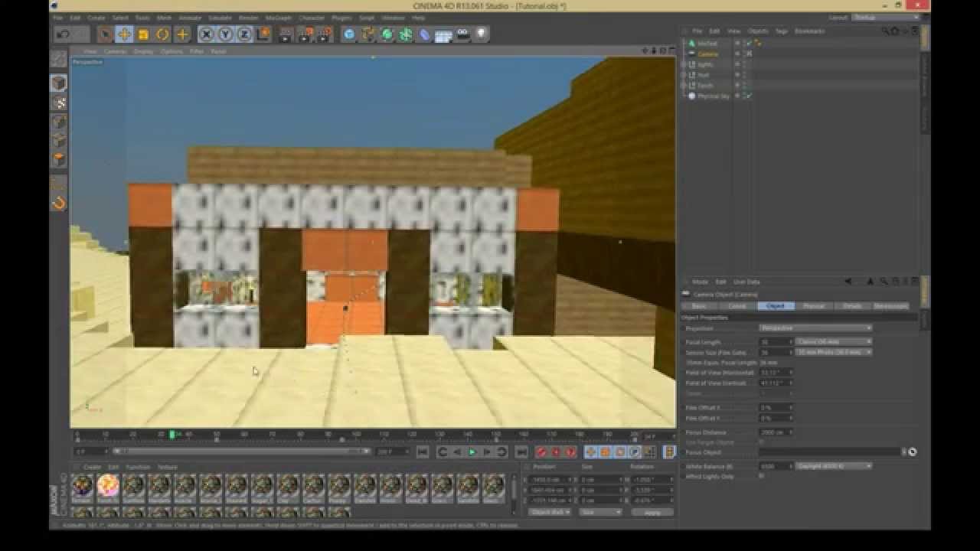Open the Sensor Size preset dropdown

[834, 352]
